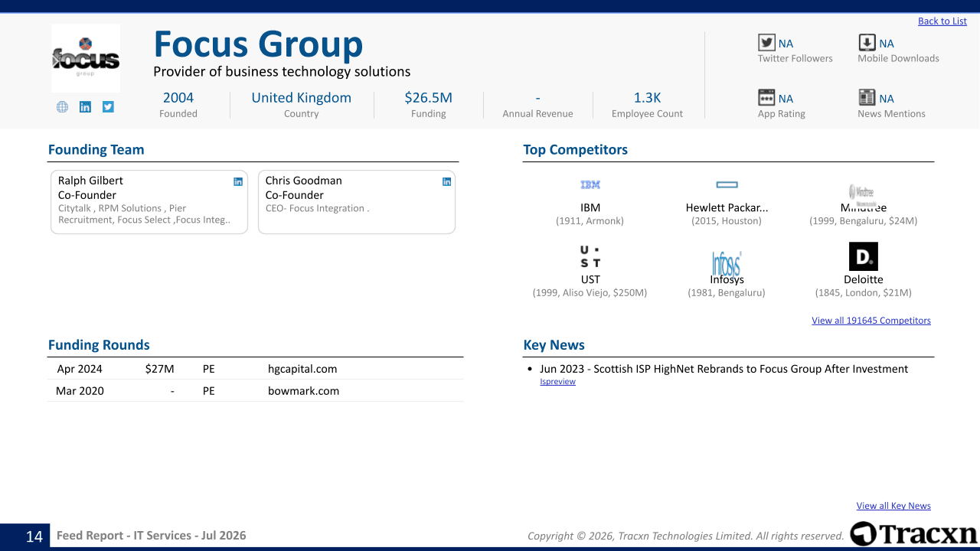
Task: Click the United Kingdom country value
Action: click(302, 98)
